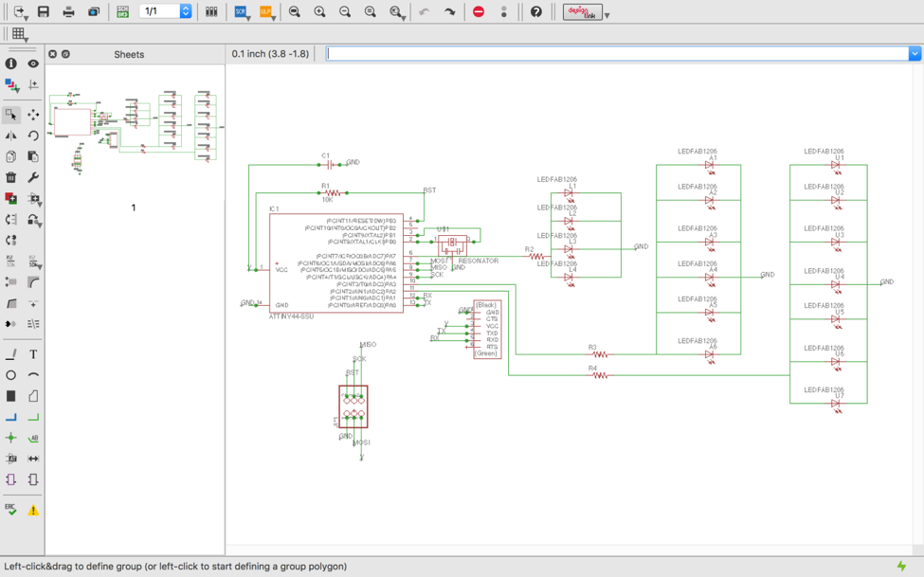Choose the Circle drawing tool
924x577 pixels.
[11, 375]
